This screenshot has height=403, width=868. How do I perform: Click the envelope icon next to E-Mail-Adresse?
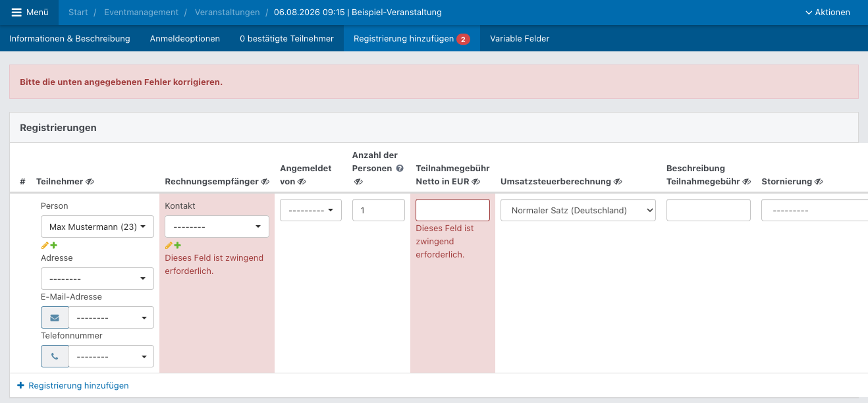(54, 317)
